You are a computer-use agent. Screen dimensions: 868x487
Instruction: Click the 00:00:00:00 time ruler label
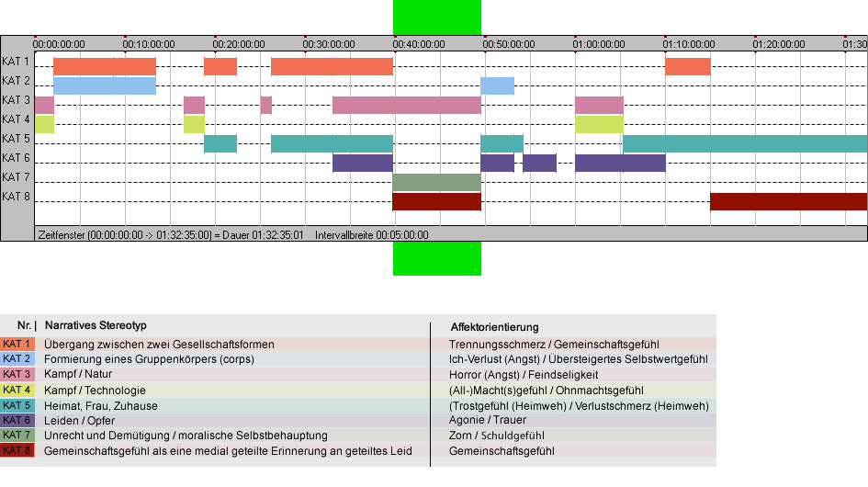coord(59,44)
